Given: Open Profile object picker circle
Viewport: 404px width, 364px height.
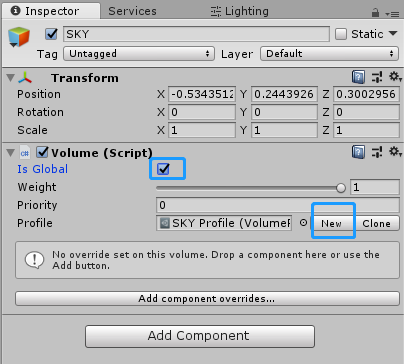Looking at the screenshot, I should (303, 223).
